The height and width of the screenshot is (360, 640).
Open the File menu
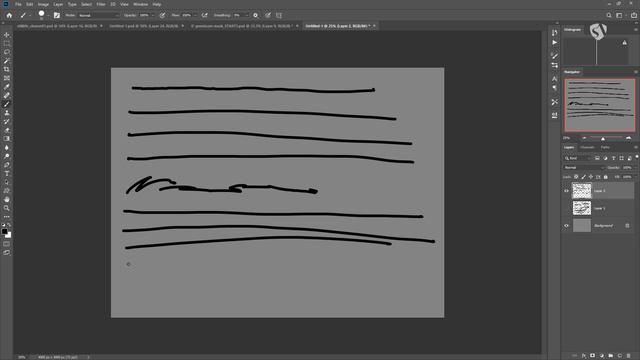point(18,4)
